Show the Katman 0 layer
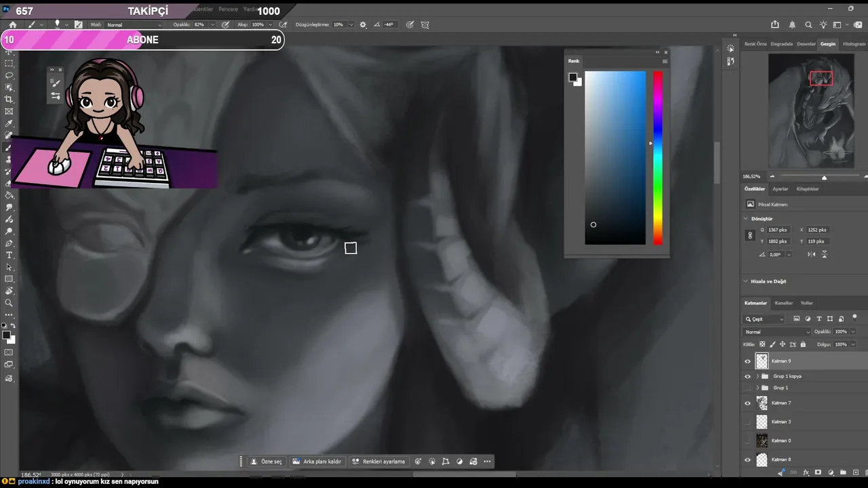This screenshot has width=868, height=488. pos(748,441)
